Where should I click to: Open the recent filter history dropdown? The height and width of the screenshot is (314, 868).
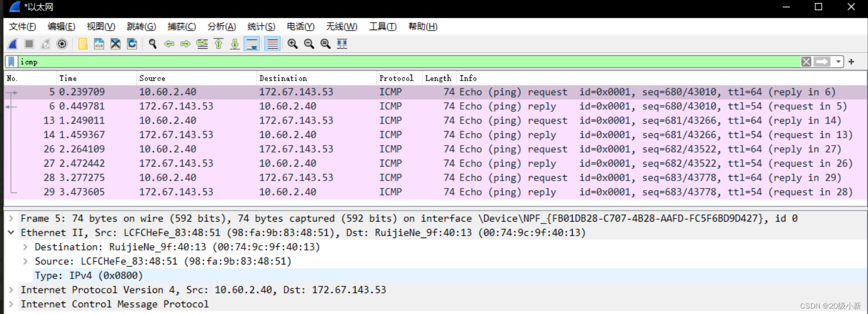838,61
